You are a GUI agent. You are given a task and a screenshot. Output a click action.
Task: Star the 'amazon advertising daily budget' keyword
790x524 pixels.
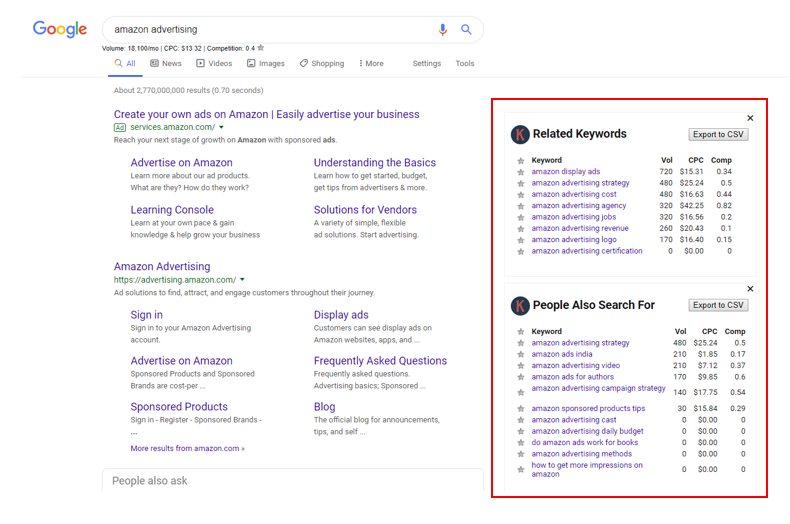pyautogui.click(x=520, y=431)
